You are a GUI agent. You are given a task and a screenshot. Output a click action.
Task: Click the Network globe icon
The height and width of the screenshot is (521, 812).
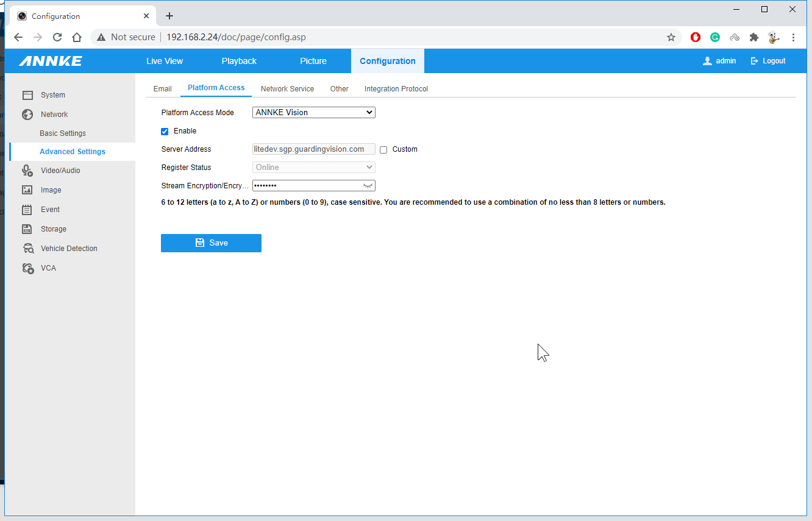pyautogui.click(x=27, y=115)
